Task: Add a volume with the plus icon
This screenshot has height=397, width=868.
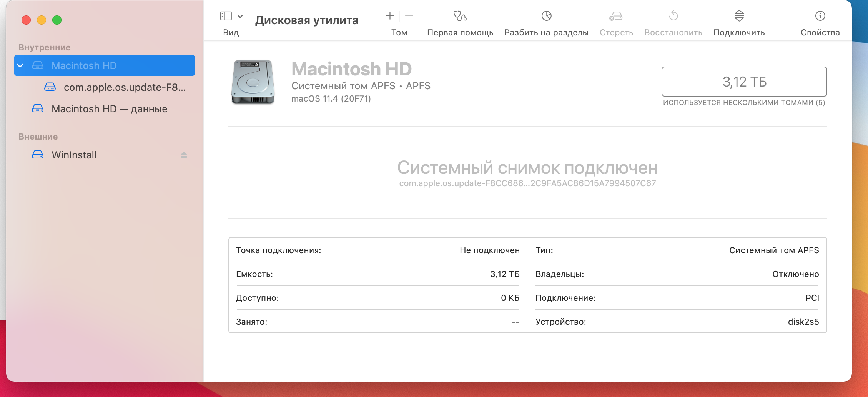Action: (x=390, y=16)
